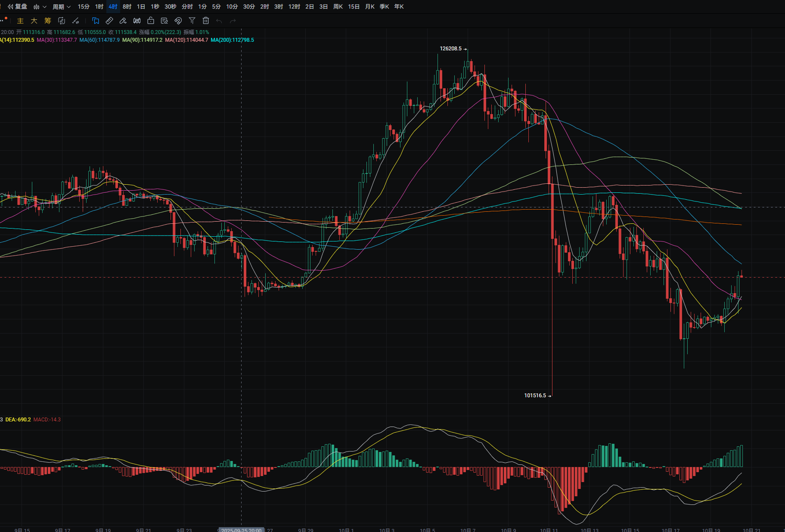This screenshot has height=532, width=785.
Task: Click the padlock lock drawings icon
Action: [x=151, y=21]
